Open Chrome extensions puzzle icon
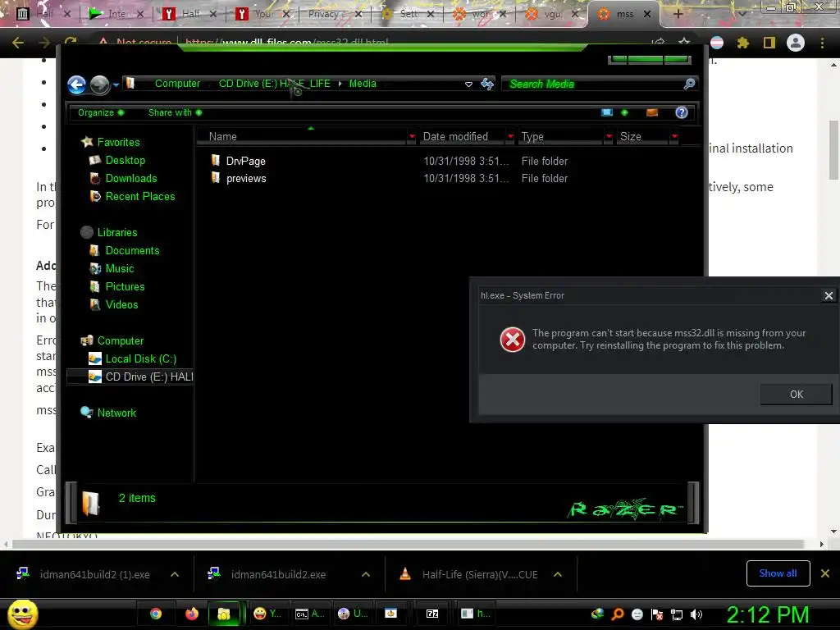The image size is (840, 630). (743, 43)
